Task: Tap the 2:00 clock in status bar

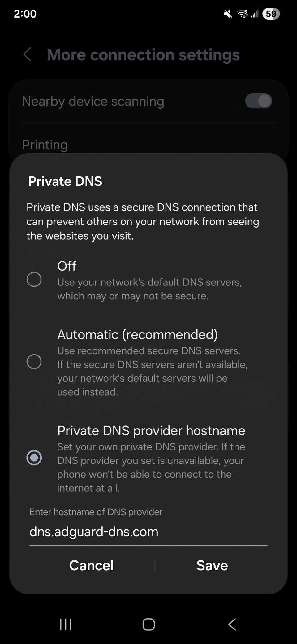Action: pos(25,14)
